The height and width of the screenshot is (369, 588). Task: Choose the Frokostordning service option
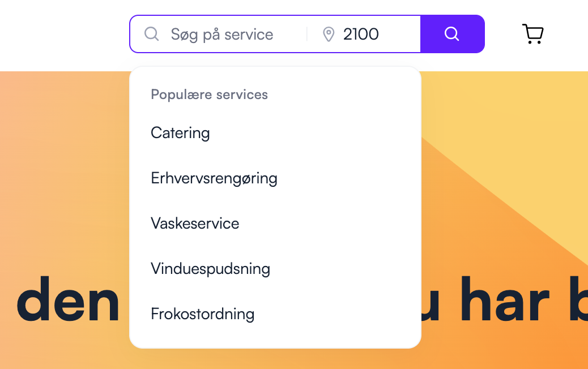[x=202, y=314]
